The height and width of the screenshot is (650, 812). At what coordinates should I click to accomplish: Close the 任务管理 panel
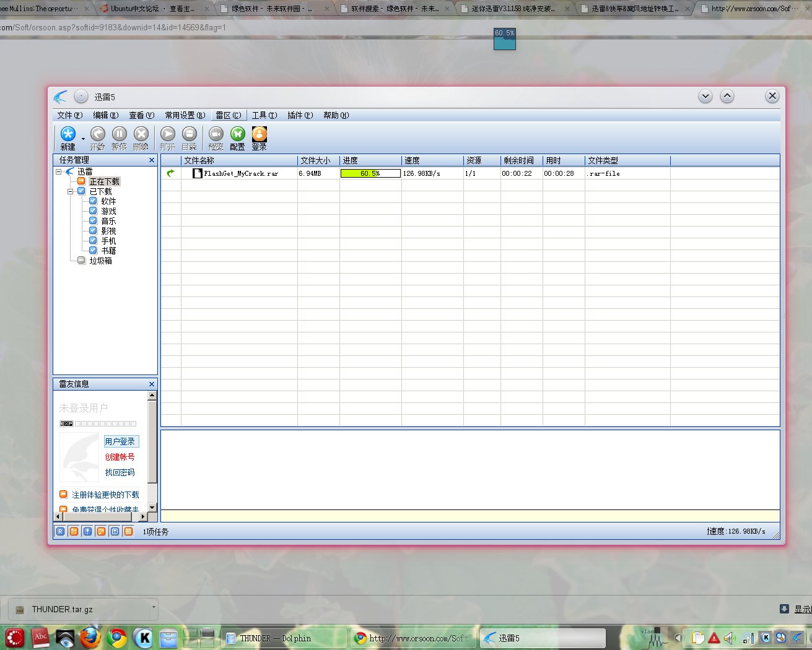coord(152,160)
